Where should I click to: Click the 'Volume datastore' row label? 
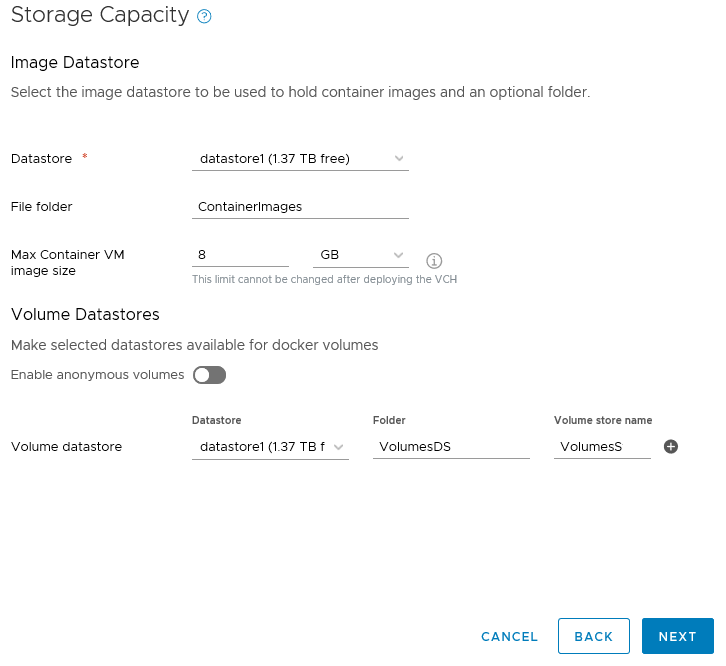67,447
